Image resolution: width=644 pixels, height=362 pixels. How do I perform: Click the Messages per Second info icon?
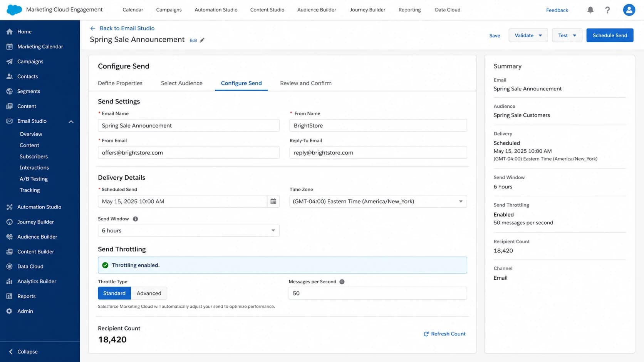(x=342, y=282)
